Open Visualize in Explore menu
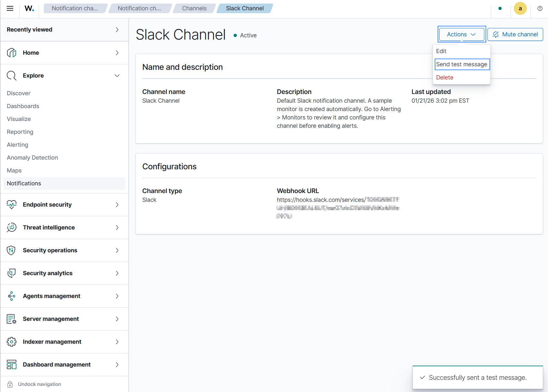Viewport: 548px width, 392px height. [19, 119]
